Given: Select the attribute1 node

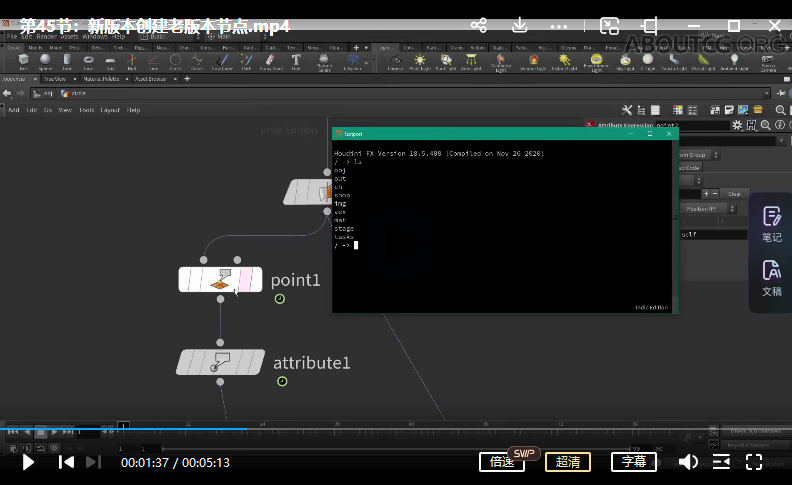Looking at the screenshot, I should [220, 362].
